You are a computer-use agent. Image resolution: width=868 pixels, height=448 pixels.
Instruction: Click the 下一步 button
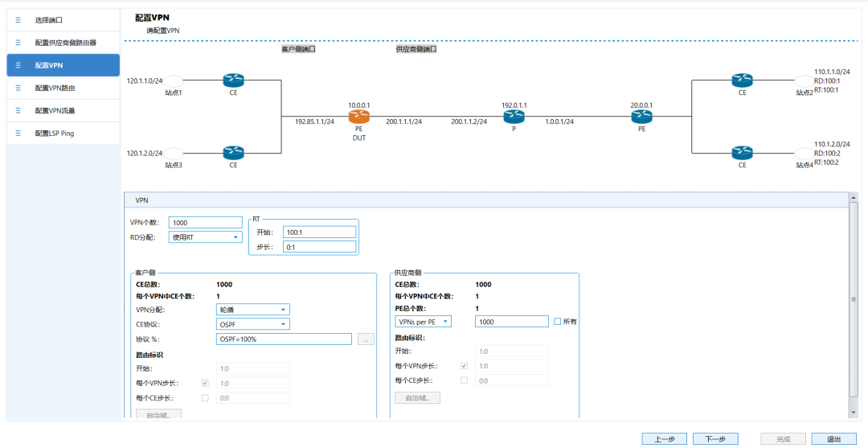pyautogui.click(x=715, y=439)
